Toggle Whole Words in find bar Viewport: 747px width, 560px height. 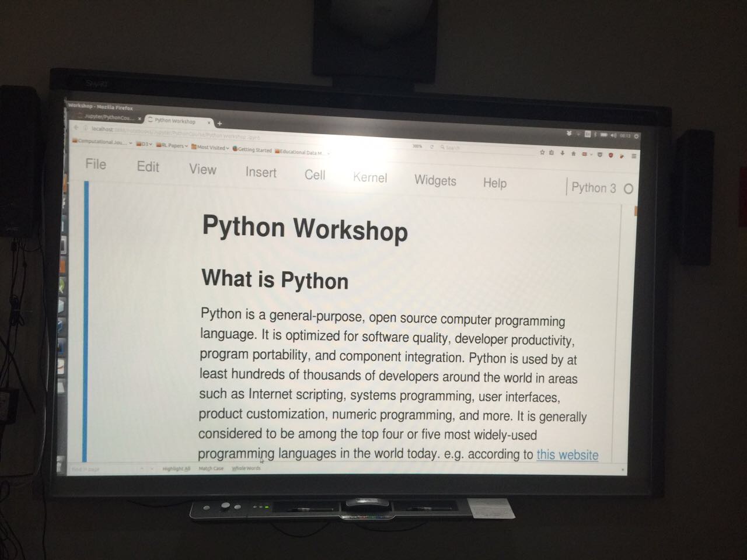coord(246,468)
